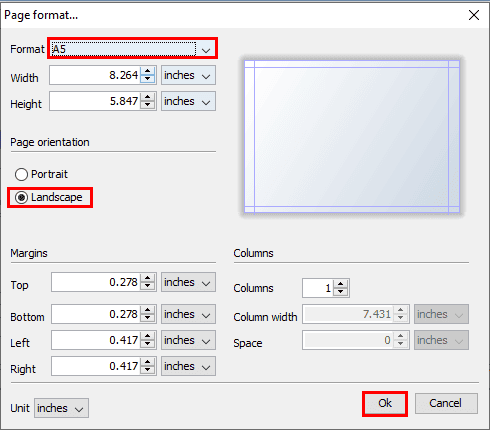Open the Top margin units dropdown
The width and height of the screenshot is (490, 430).
pos(188,282)
